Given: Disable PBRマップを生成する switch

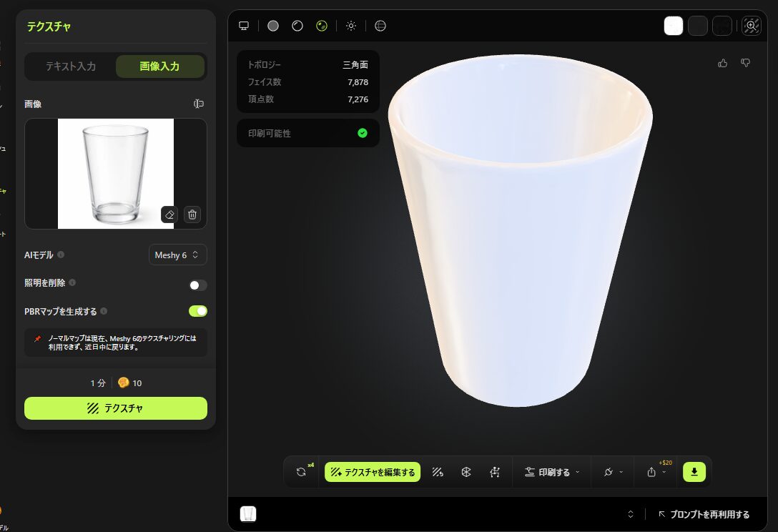Looking at the screenshot, I should pyautogui.click(x=197, y=311).
